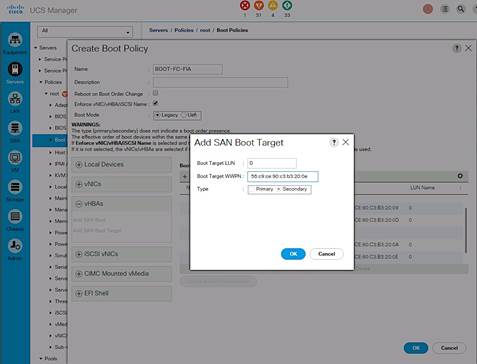Select Primary boot target type
The image size is (477, 364).
[x=252, y=189]
